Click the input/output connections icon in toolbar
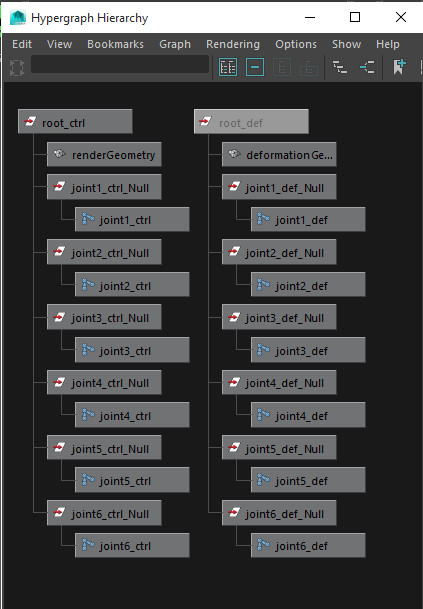The height and width of the screenshot is (609, 423). [367, 68]
